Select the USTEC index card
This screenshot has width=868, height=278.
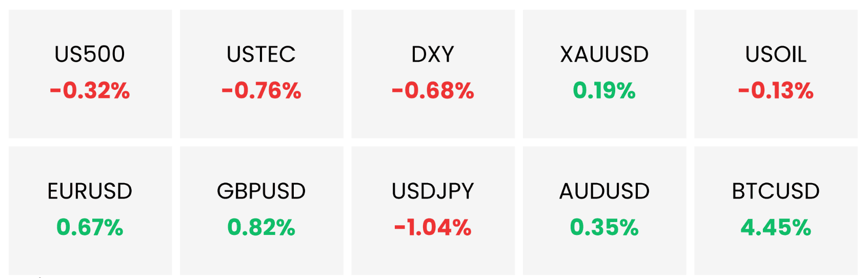[x=261, y=74]
